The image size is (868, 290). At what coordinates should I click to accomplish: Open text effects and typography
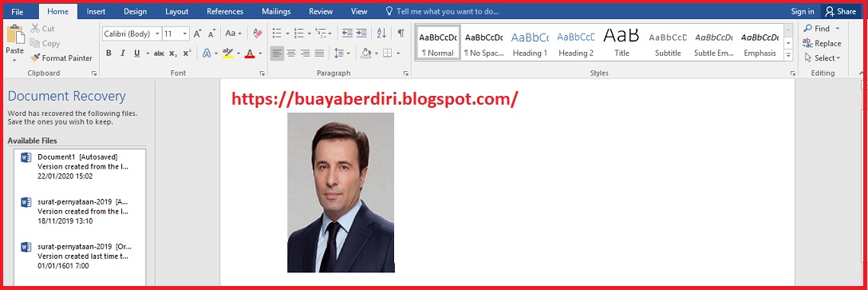click(x=207, y=54)
